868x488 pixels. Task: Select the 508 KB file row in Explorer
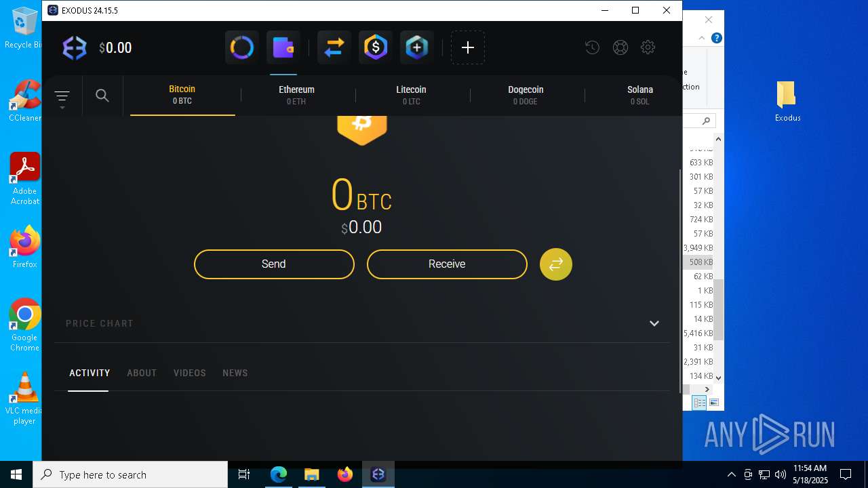(x=698, y=262)
